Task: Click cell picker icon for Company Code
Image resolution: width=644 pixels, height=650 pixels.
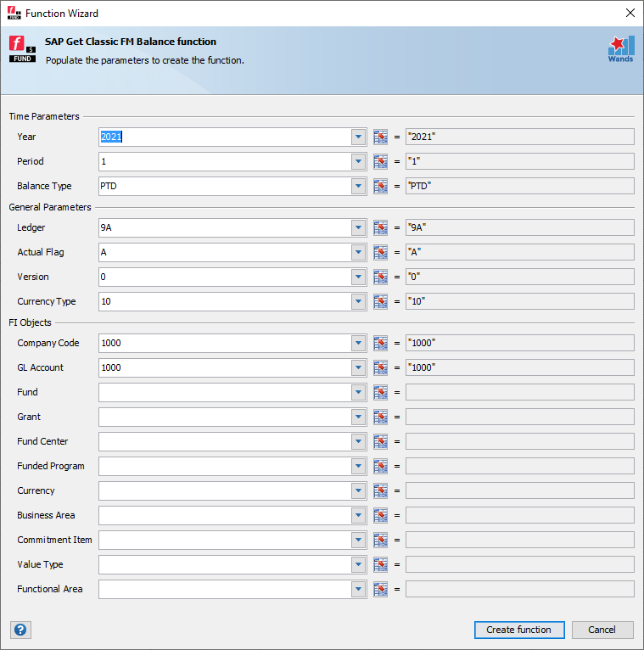Action: coord(380,343)
